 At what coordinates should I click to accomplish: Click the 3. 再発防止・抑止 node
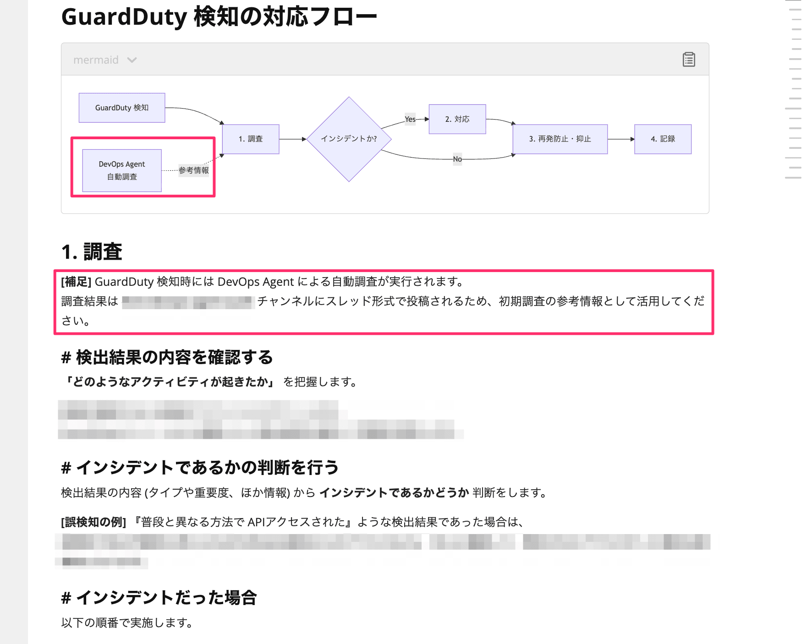(x=560, y=139)
